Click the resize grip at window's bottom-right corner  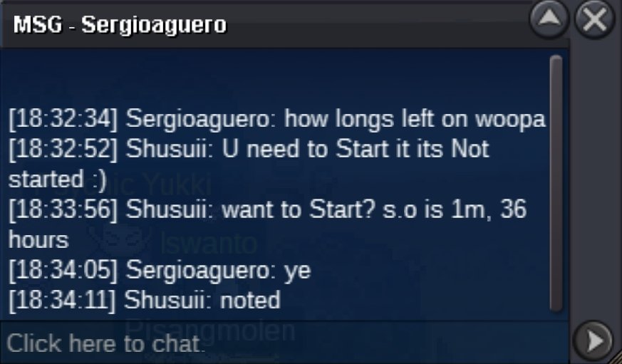pos(616,358)
